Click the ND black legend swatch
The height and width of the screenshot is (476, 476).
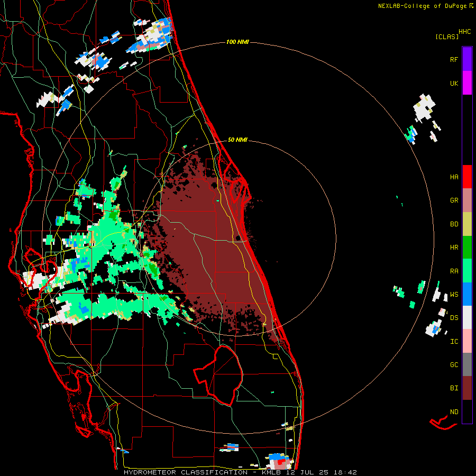[467, 411]
